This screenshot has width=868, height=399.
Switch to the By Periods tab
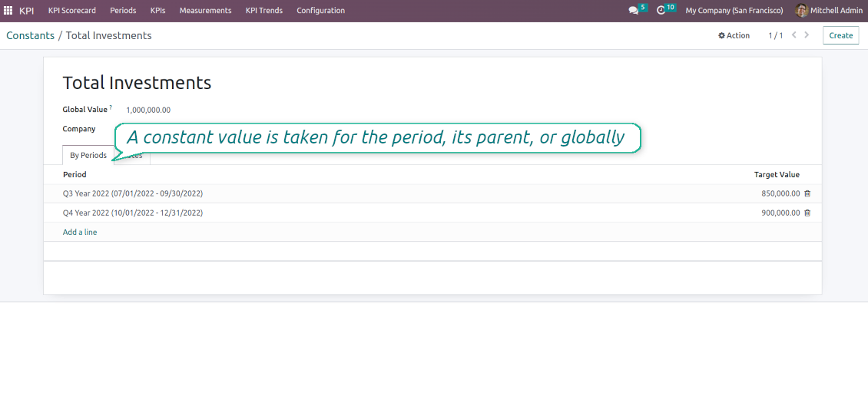[88, 156]
